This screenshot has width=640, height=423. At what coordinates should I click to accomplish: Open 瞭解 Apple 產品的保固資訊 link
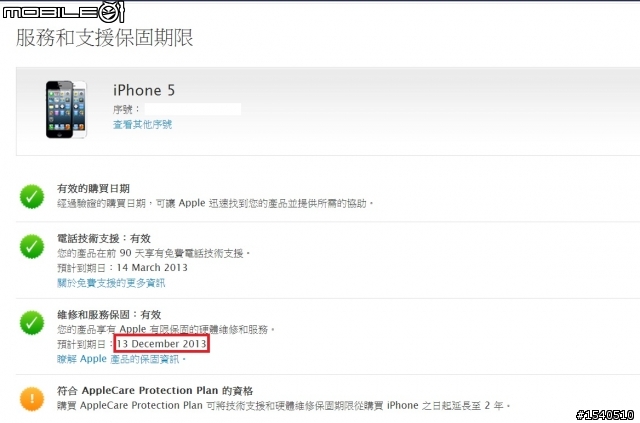[x=121, y=359]
